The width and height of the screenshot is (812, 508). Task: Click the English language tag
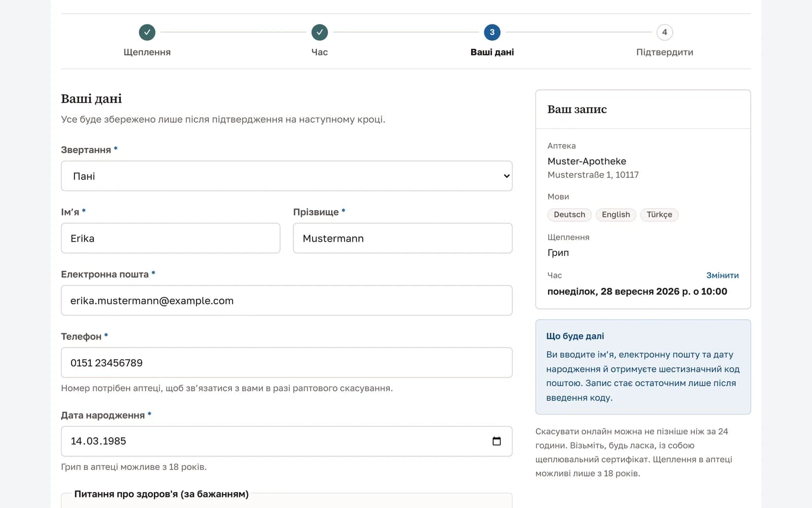click(616, 214)
